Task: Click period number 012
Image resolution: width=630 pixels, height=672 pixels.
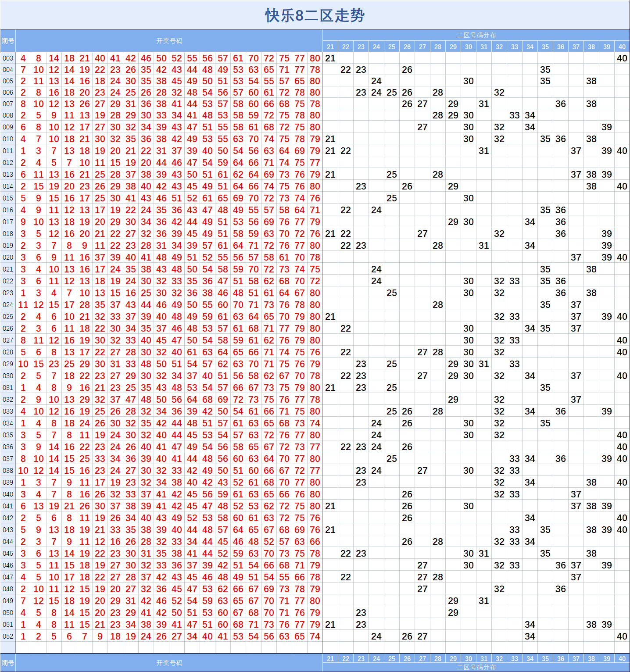Action: [8, 163]
